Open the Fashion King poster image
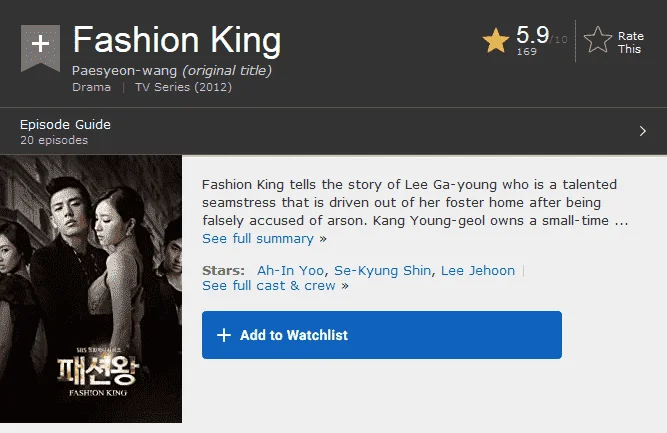Image resolution: width=667 pixels, height=433 pixels. tap(91, 289)
